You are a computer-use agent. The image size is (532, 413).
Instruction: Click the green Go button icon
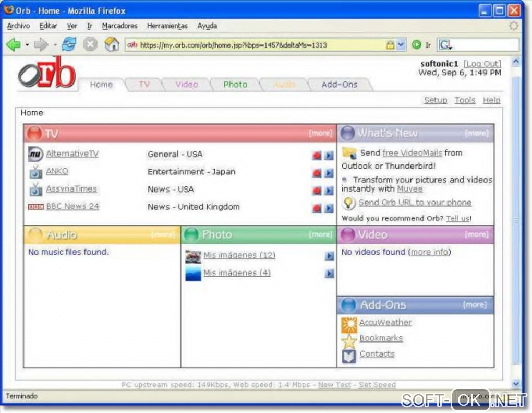click(x=416, y=45)
